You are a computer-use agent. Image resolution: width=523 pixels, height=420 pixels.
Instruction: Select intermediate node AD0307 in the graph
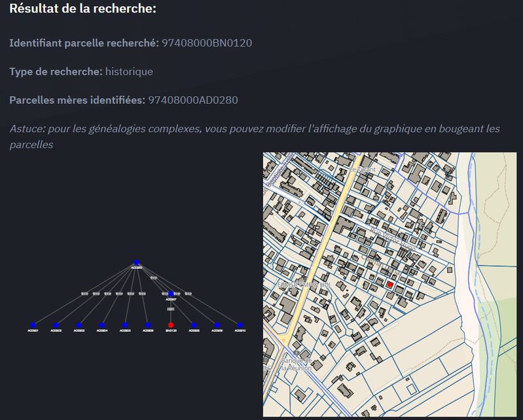(171, 294)
